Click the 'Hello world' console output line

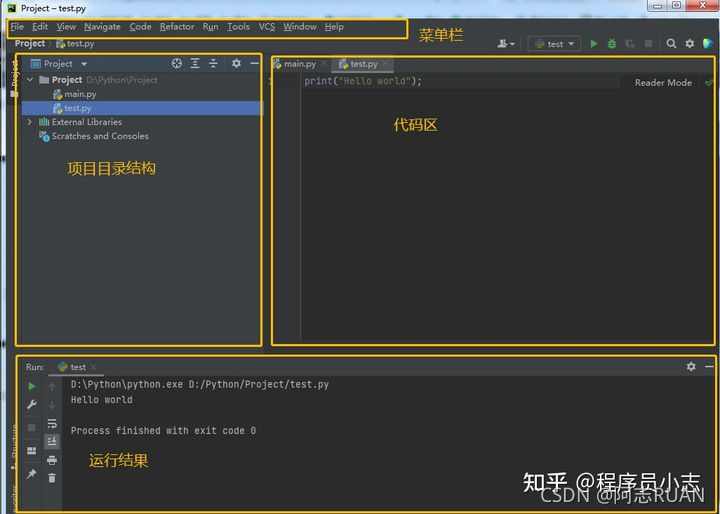click(x=101, y=400)
